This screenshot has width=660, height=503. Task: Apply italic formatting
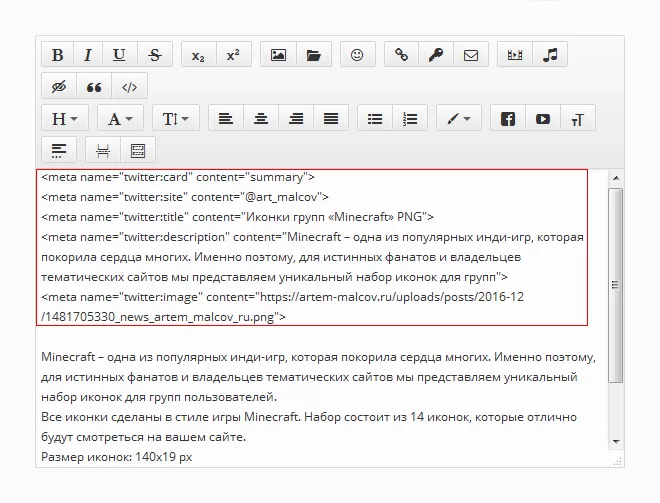coord(88,55)
